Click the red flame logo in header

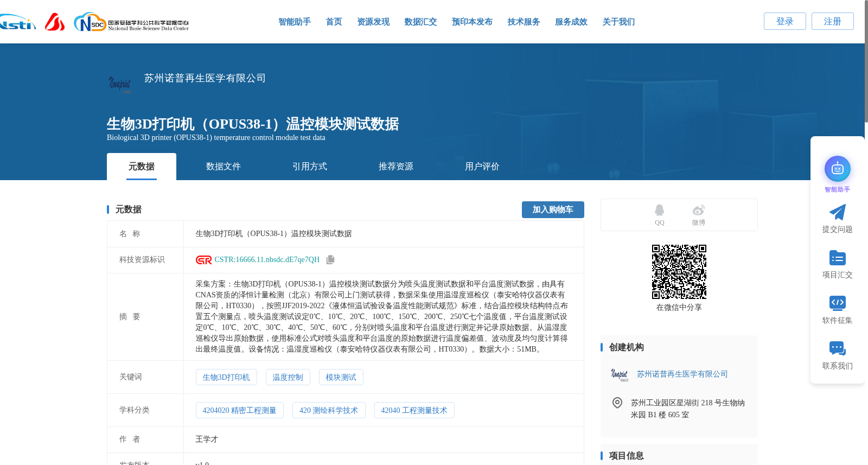[54, 22]
